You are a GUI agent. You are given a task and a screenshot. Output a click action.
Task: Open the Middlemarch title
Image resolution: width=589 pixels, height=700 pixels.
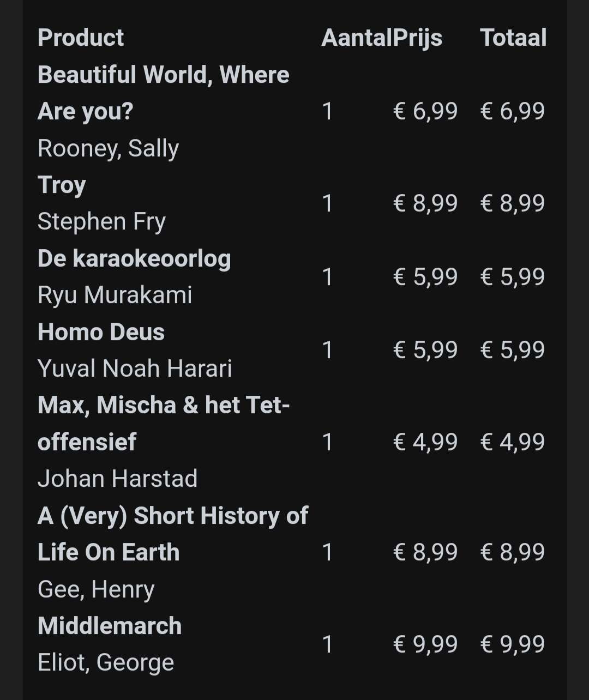pyautogui.click(x=110, y=626)
